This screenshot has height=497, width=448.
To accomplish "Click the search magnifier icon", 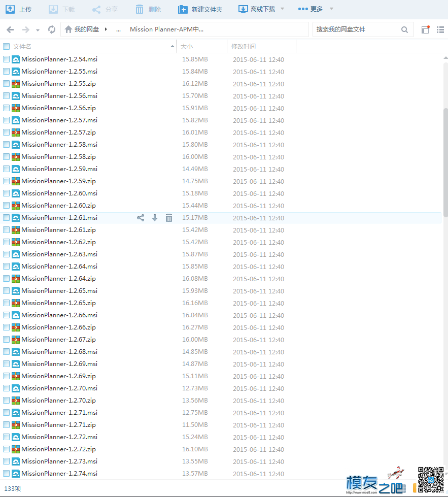I will 404,29.
